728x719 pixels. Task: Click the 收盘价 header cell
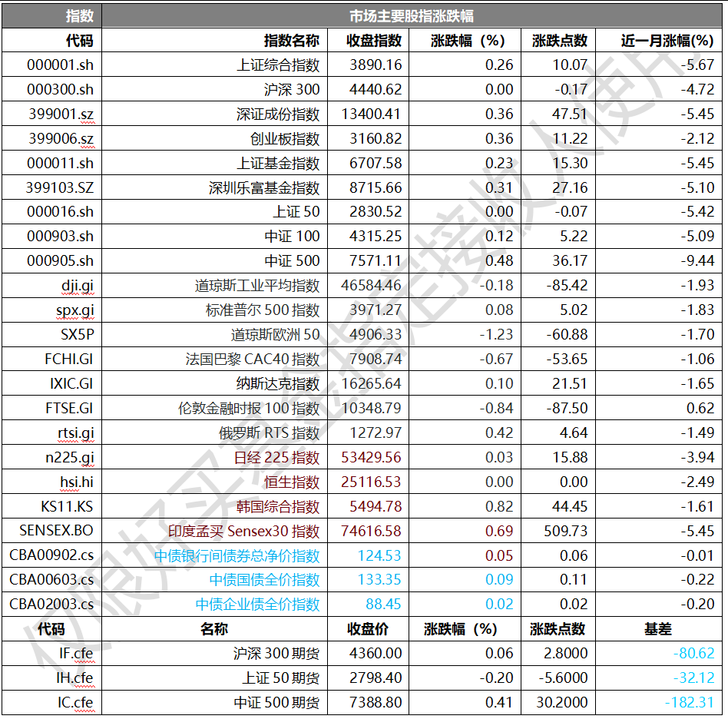(x=368, y=629)
